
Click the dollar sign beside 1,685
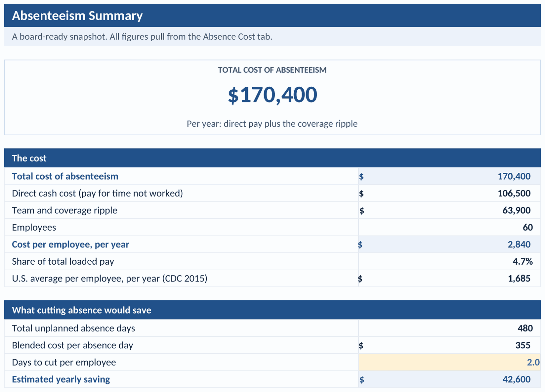point(360,279)
